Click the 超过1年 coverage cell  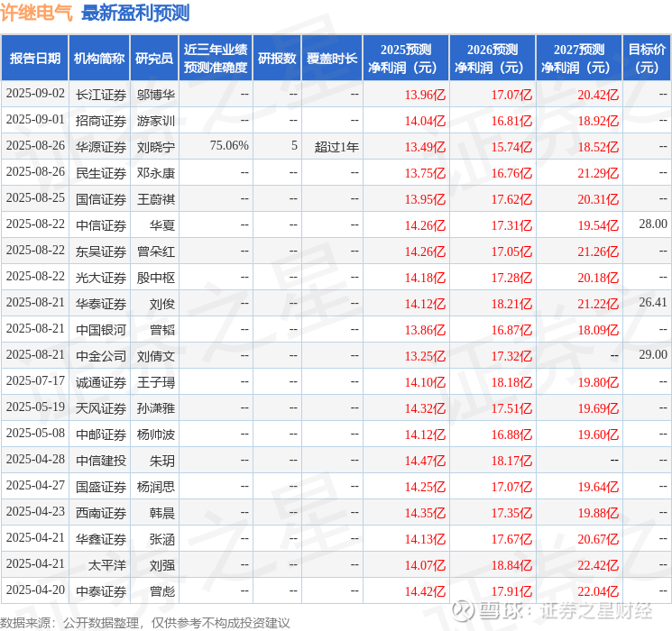[x=336, y=147]
